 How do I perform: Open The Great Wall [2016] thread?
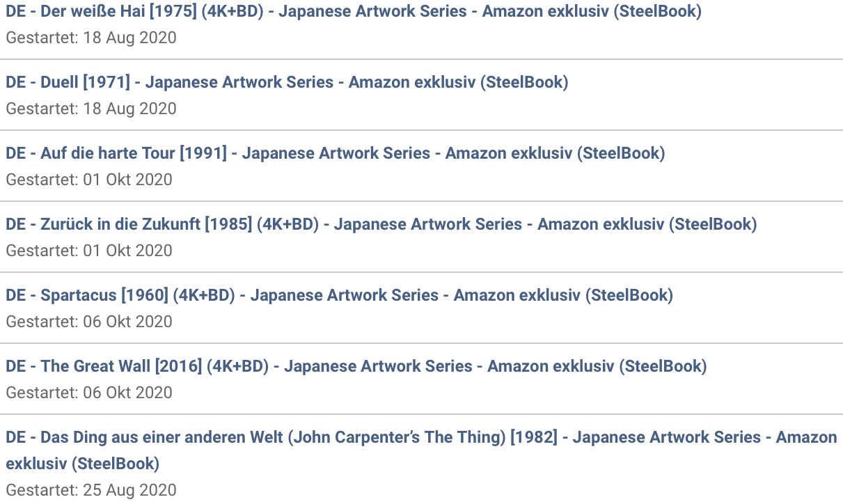click(x=356, y=366)
